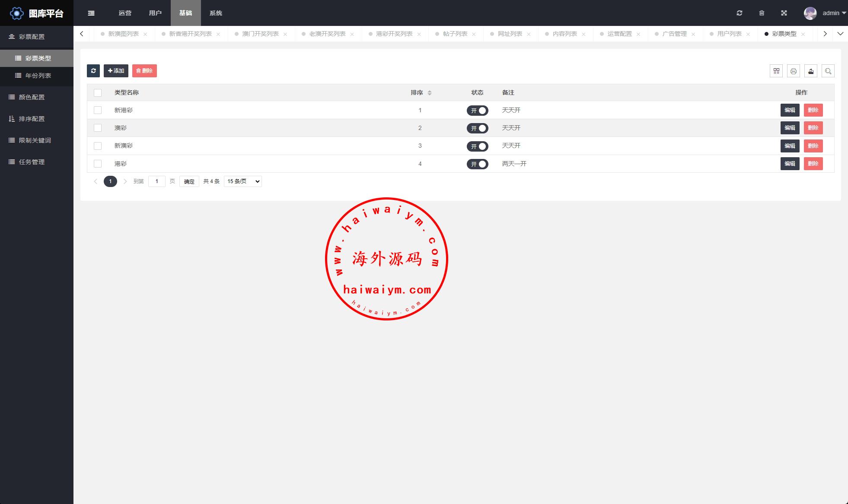Screen dimensions: 848x504
Task: Check the 新港彩 row checkbox
Action: (x=98, y=110)
